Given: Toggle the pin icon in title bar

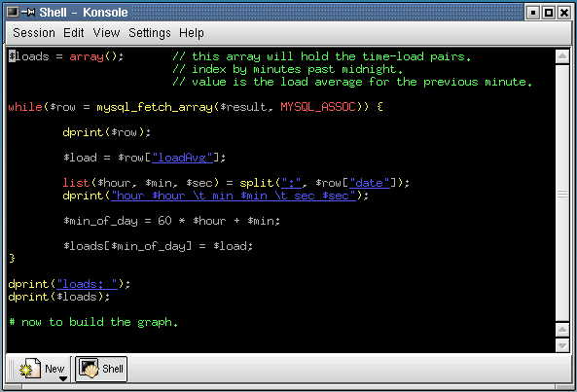Looking at the screenshot, I should tap(28, 12).
